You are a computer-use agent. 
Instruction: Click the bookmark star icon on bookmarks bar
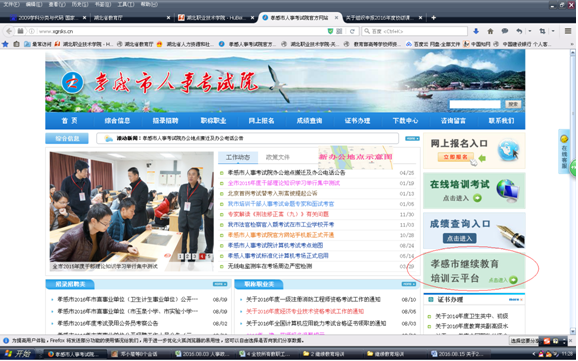click(x=6, y=44)
